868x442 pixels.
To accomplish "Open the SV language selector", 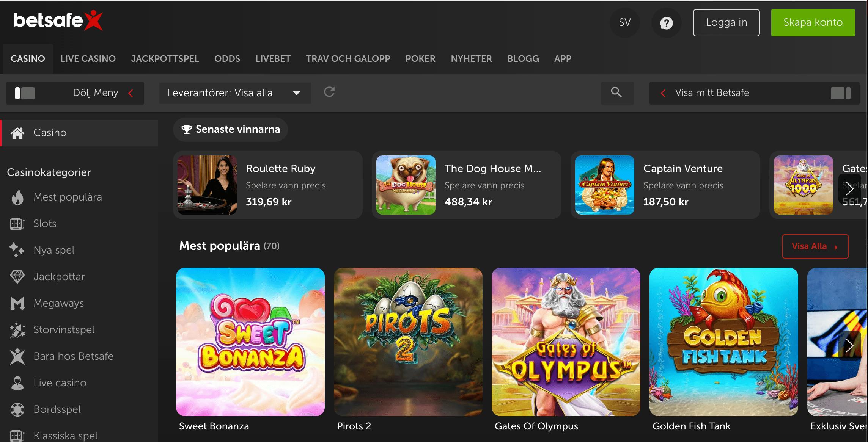I will pos(624,23).
